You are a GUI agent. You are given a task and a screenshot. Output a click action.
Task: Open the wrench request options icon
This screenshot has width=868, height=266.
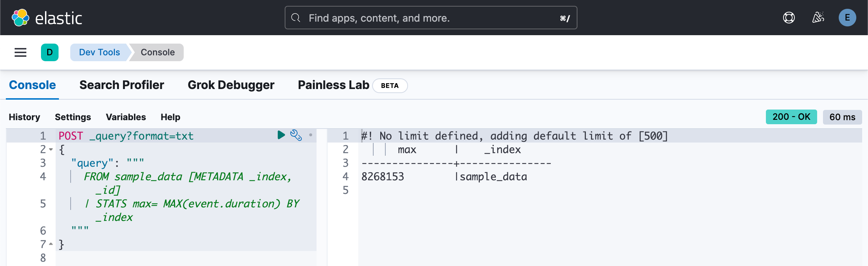(x=296, y=135)
